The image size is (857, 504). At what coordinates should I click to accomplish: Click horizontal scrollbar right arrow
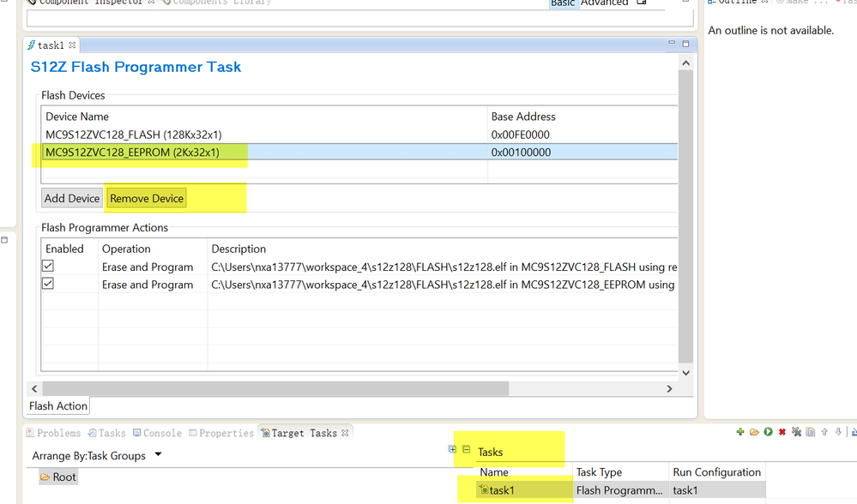pyautogui.click(x=669, y=388)
